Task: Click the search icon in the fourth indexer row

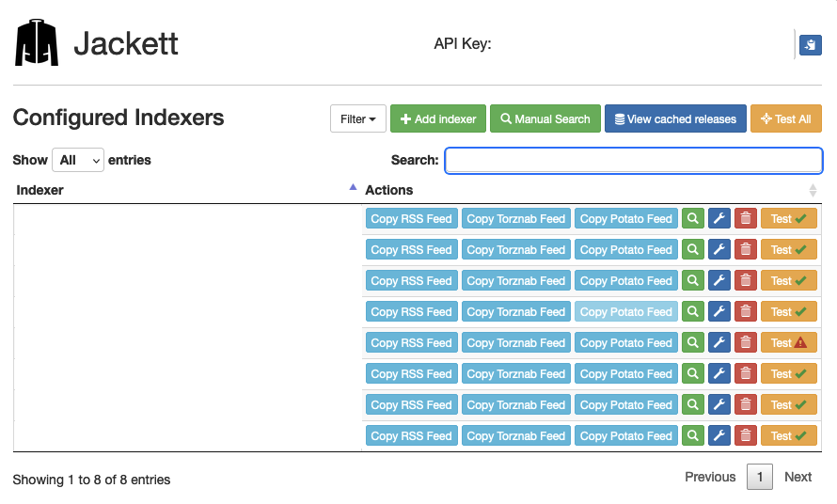Action: [692, 311]
